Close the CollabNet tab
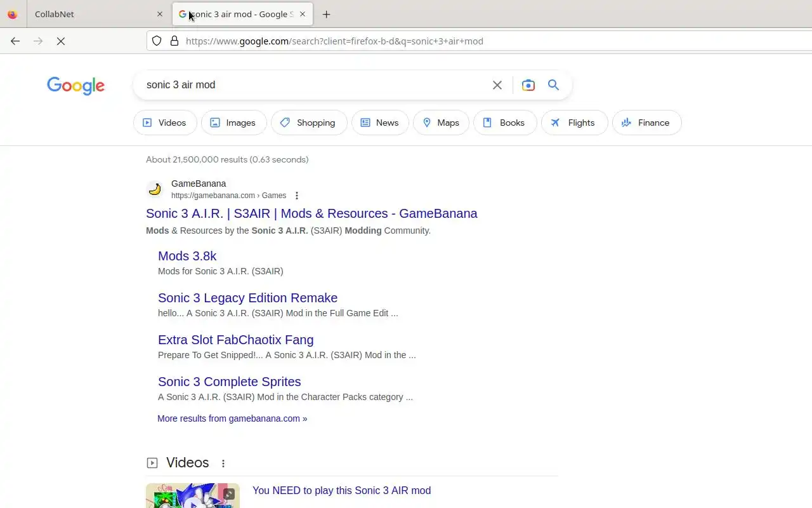812x508 pixels. 160,14
